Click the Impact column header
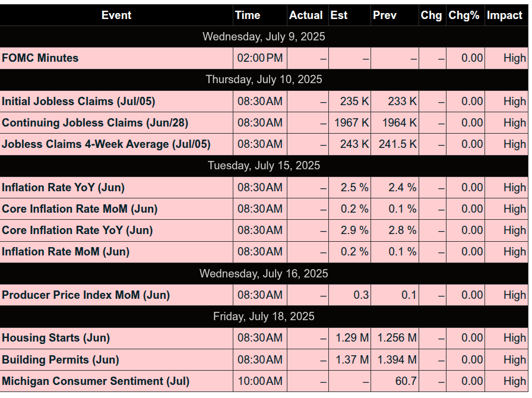The width and height of the screenshot is (532, 398). tap(504, 15)
